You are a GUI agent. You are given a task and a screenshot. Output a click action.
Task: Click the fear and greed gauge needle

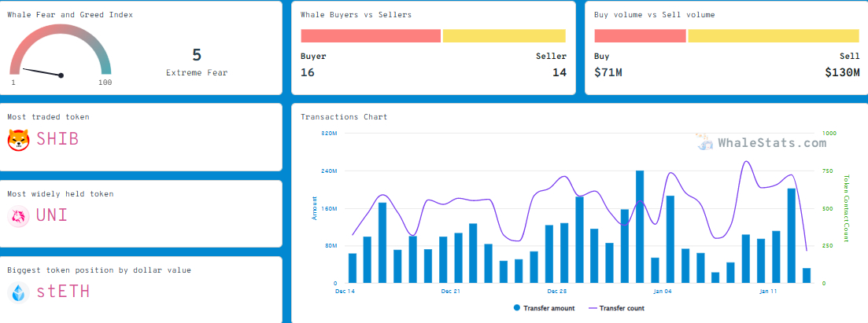(x=41, y=72)
